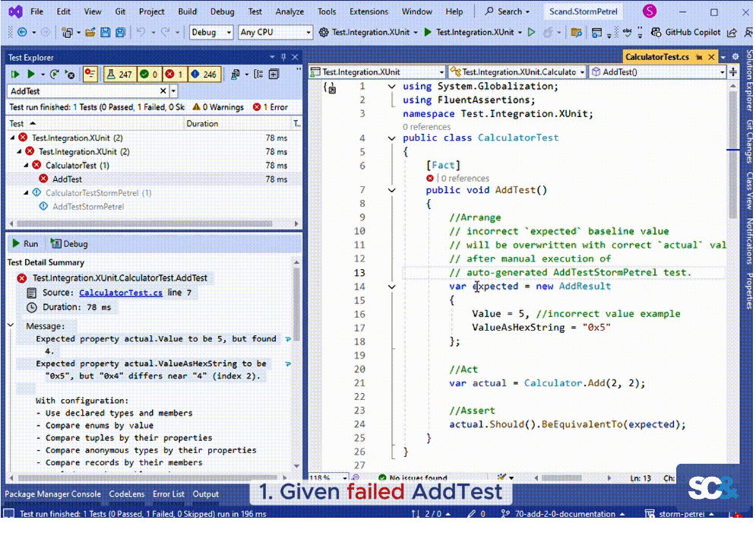Click the Share/Live Share icon
756x536 pixels.
pos(732,33)
